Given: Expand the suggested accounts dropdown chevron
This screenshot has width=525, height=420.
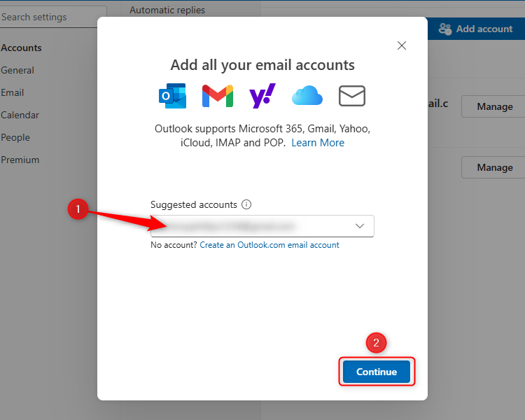Looking at the screenshot, I should click(360, 226).
